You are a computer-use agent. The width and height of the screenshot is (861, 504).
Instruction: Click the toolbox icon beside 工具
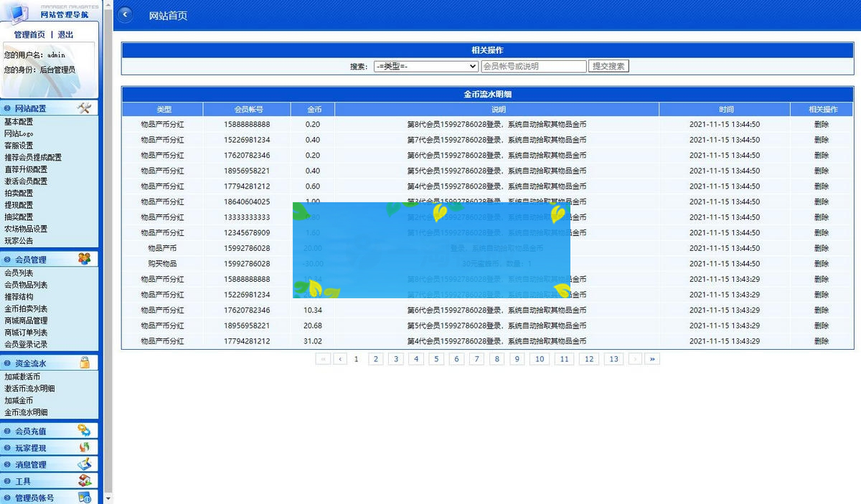84,481
